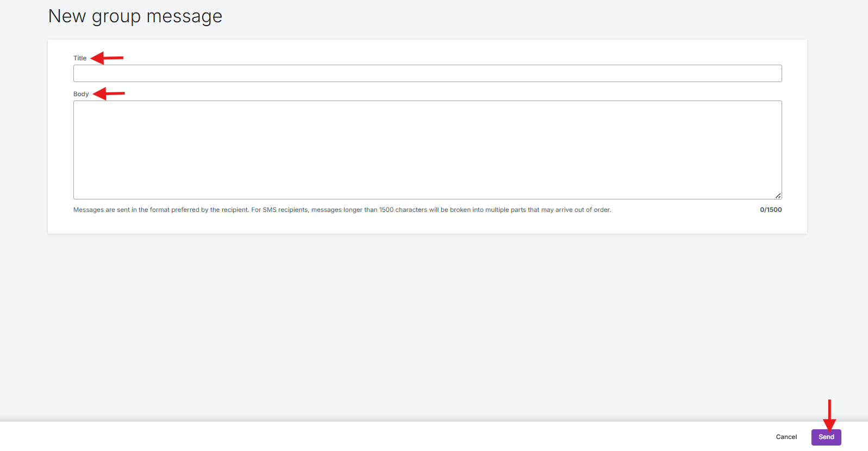This screenshot has height=451, width=868.
Task: Click the red arrow beside Body
Action: 109,93
